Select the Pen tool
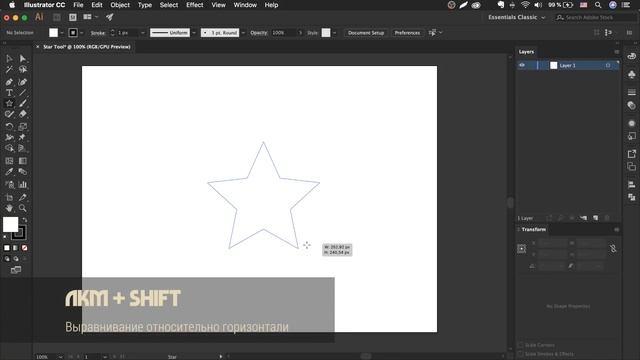 pyautogui.click(x=9, y=82)
